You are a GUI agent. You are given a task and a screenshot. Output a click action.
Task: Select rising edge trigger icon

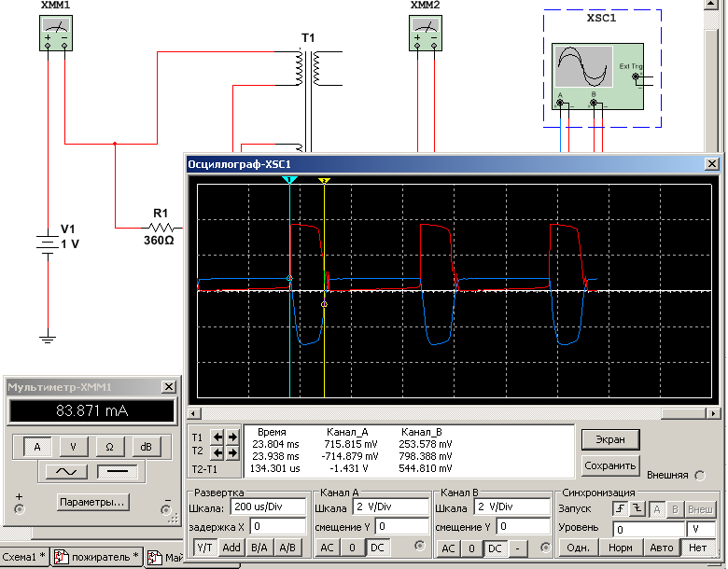click(x=620, y=508)
